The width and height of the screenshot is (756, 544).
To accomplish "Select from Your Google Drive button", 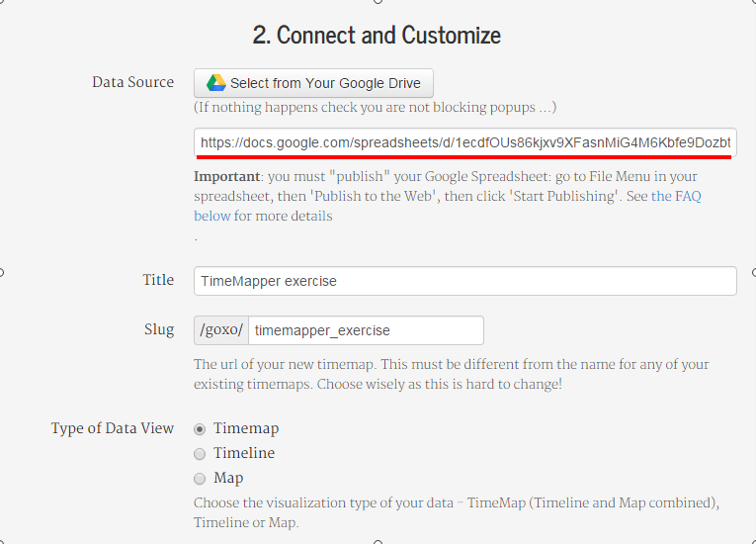I will point(313,83).
